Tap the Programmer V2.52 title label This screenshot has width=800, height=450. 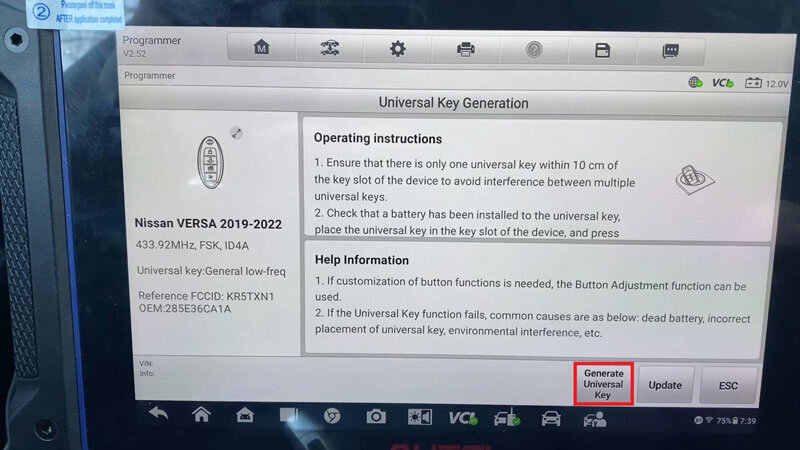(152, 46)
